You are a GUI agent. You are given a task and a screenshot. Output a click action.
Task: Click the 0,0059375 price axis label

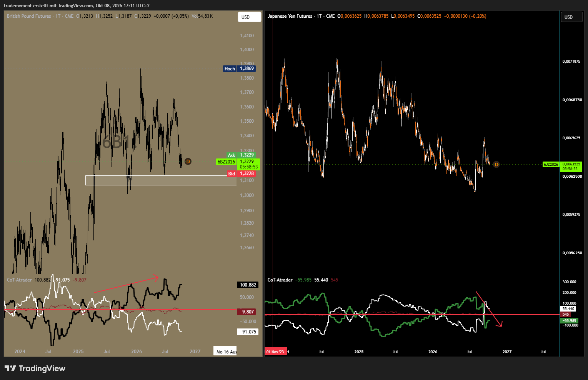(x=571, y=215)
